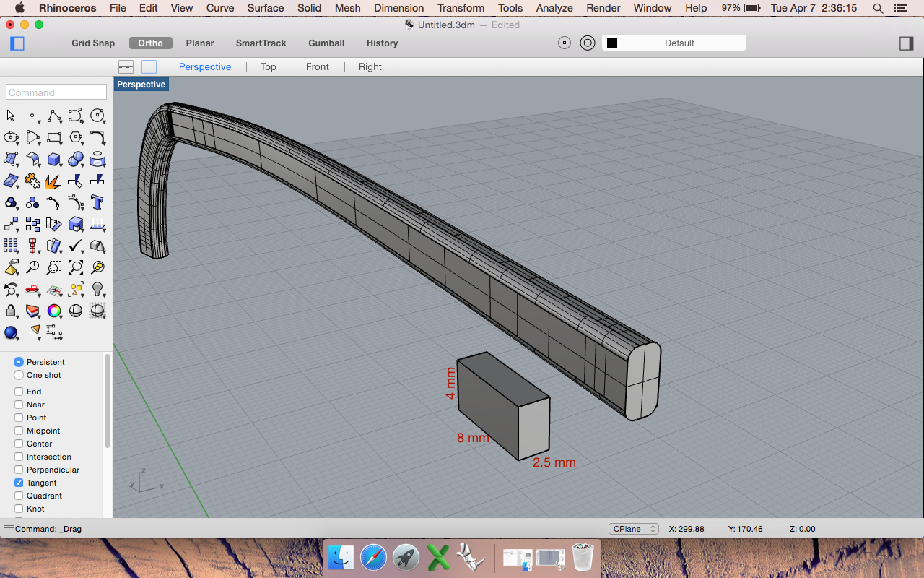Click the Polyline tool icon
Image resolution: width=924 pixels, height=578 pixels.
click(x=53, y=116)
